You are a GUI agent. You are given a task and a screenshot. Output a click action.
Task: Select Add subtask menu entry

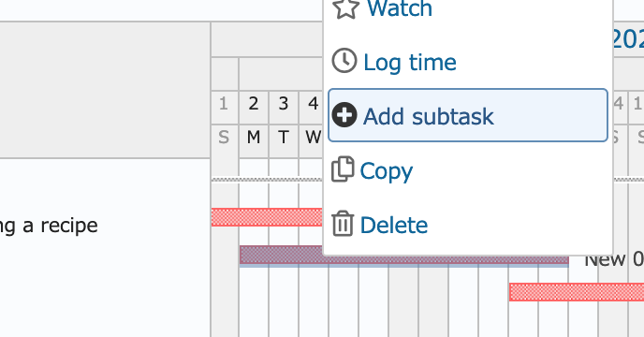pyautogui.click(x=468, y=115)
